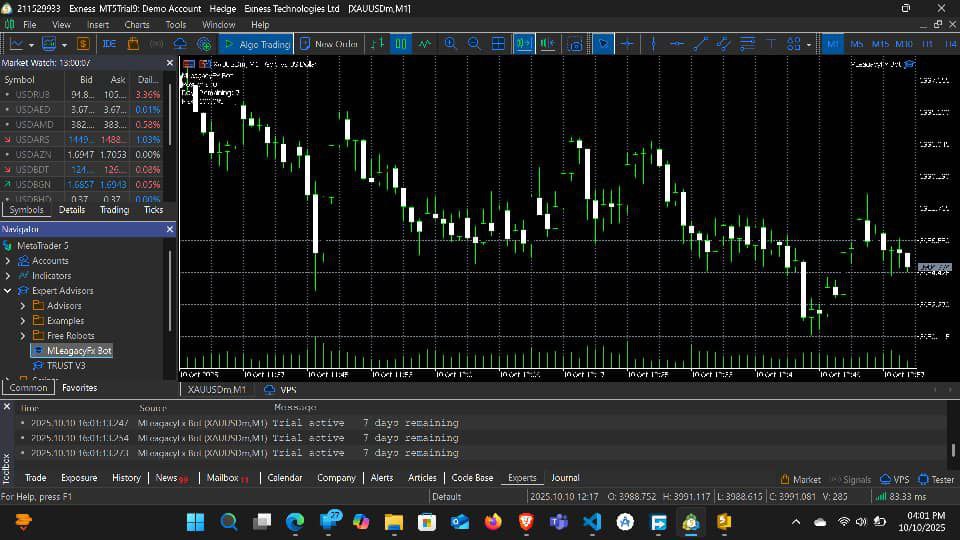Open the MetaEditor IDE from the toolbar

click(x=109, y=44)
